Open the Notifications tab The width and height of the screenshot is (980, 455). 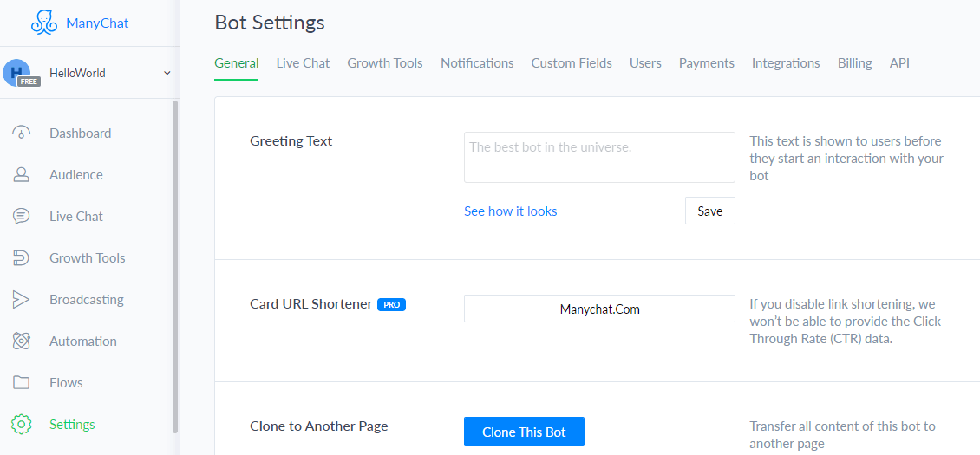pos(477,63)
